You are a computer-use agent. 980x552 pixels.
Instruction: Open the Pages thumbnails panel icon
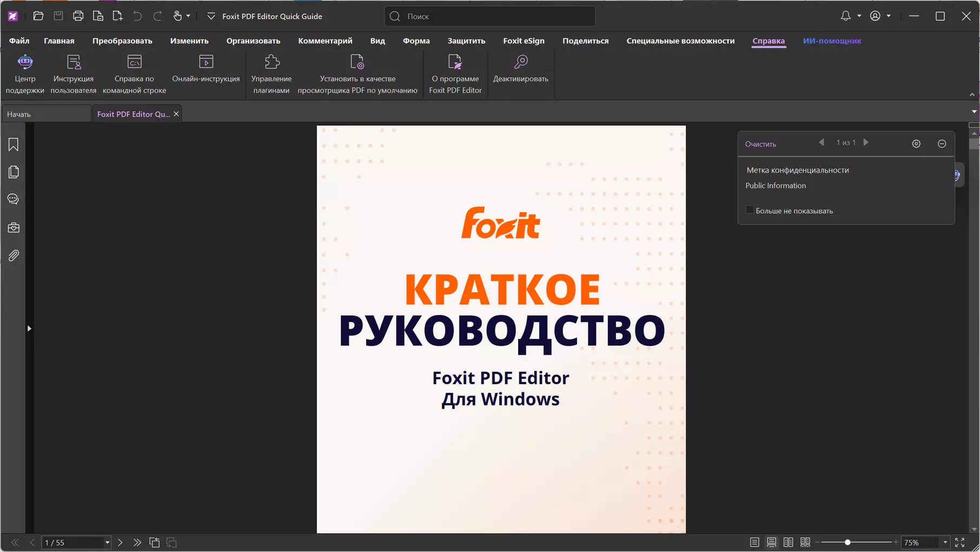tap(14, 172)
